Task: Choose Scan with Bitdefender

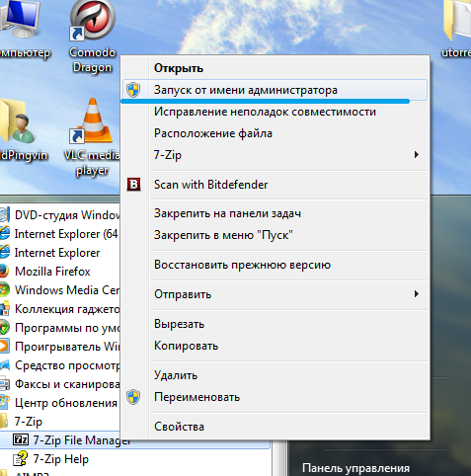Action: [275, 185]
